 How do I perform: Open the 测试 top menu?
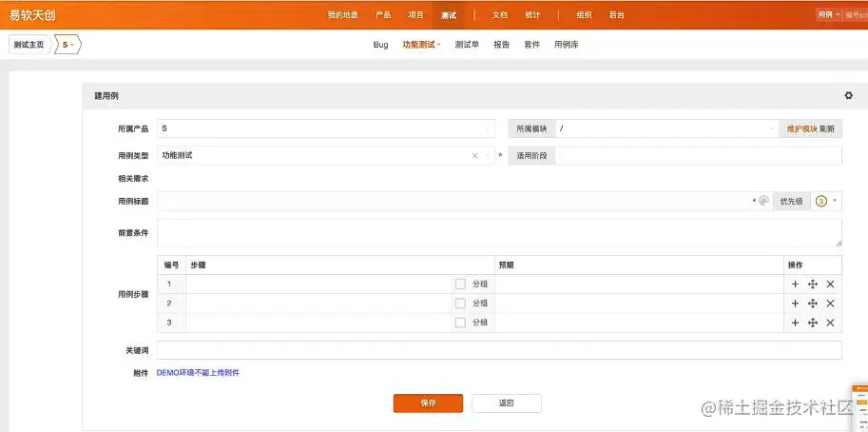tap(449, 15)
